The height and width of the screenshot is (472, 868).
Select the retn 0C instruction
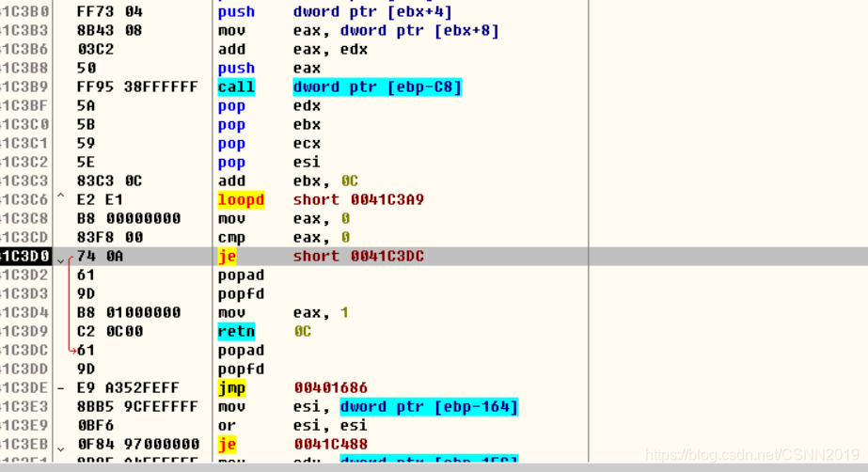click(264, 332)
